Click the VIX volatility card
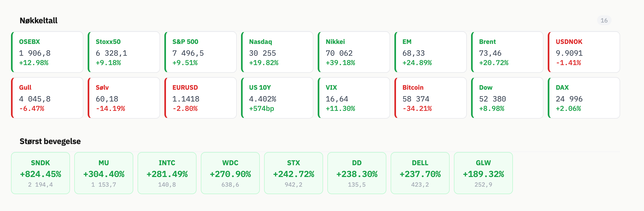Screen dimensions: 644x211 tap(354, 98)
